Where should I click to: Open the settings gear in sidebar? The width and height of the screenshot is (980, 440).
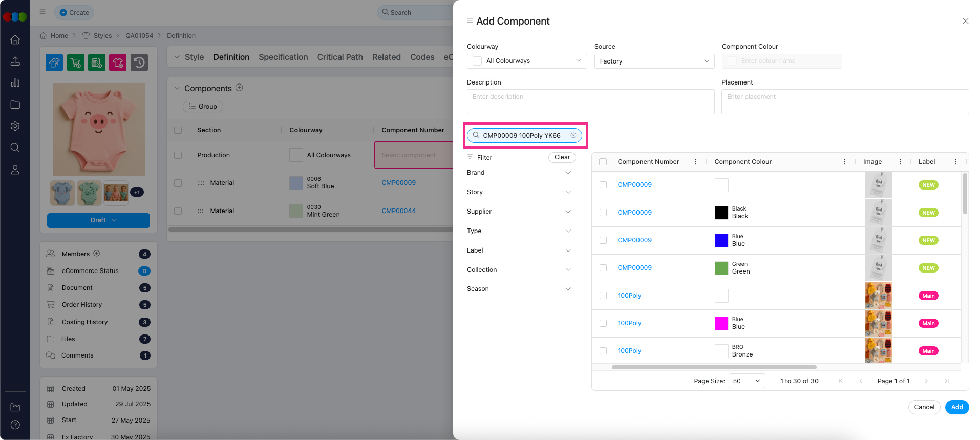[x=15, y=126]
